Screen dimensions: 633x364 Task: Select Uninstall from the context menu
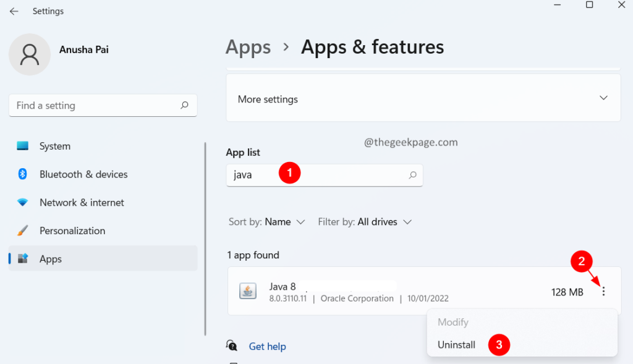[457, 345]
